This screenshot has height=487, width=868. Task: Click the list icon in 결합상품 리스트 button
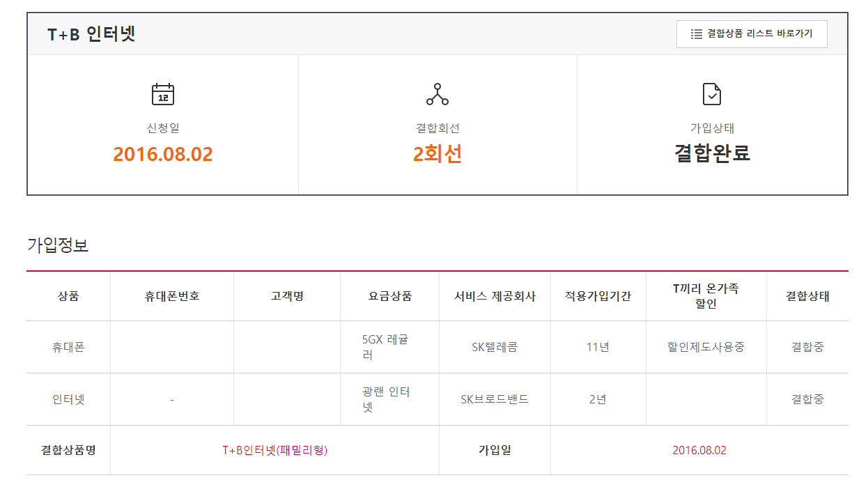pos(696,34)
